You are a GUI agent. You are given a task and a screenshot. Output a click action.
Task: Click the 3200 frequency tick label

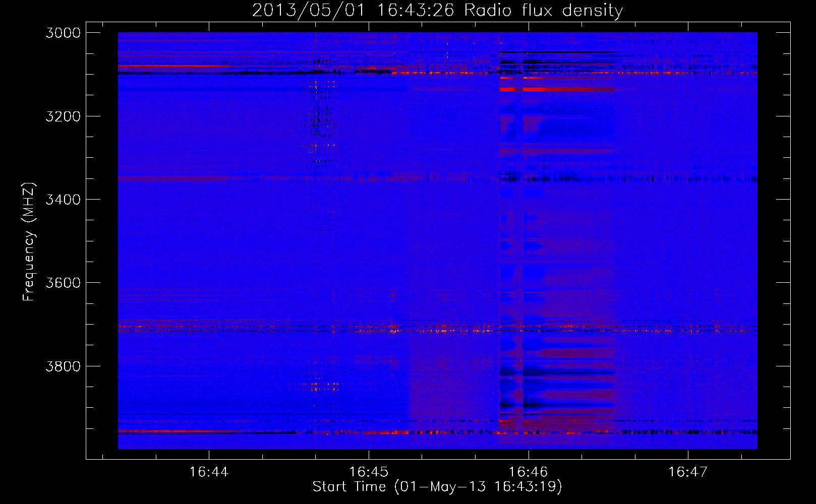[x=63, y=116]
